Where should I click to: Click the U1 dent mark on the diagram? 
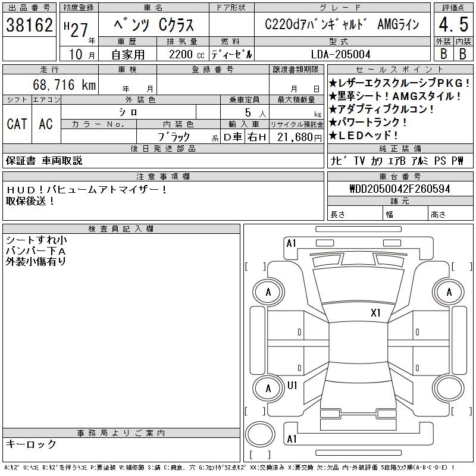click(x=292, y=385)
